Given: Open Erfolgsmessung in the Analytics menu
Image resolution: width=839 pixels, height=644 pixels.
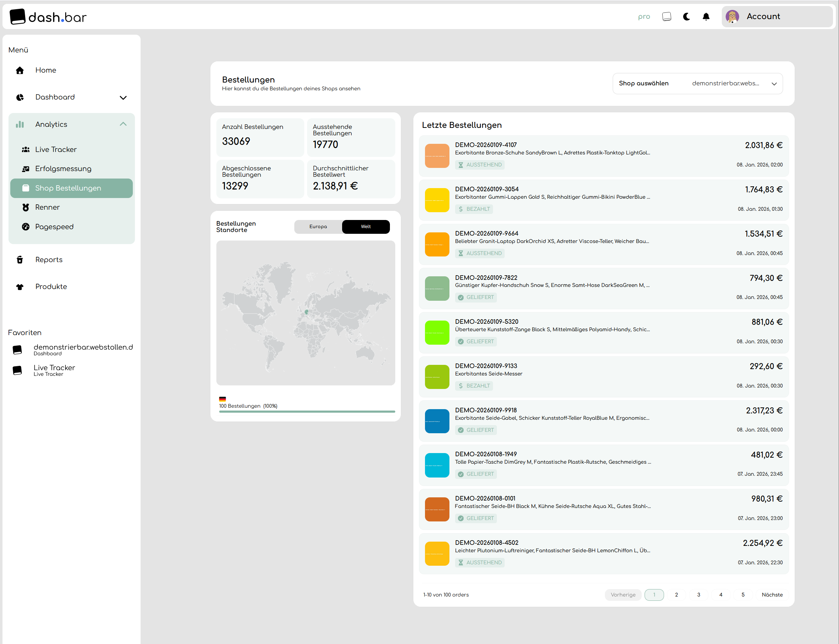Looking at the screenshot, I should point(63,169).
